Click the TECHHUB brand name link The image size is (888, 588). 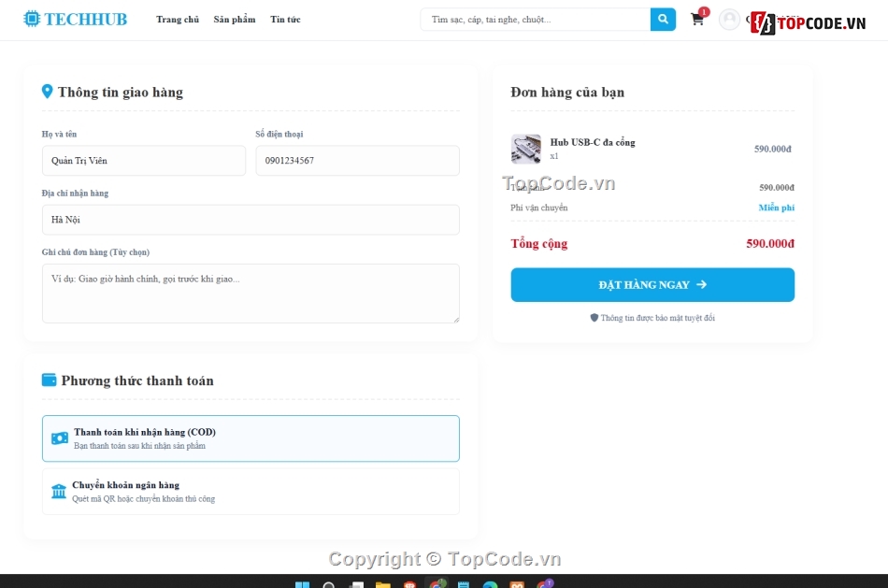pyautogui.click(x=86, y=19)
